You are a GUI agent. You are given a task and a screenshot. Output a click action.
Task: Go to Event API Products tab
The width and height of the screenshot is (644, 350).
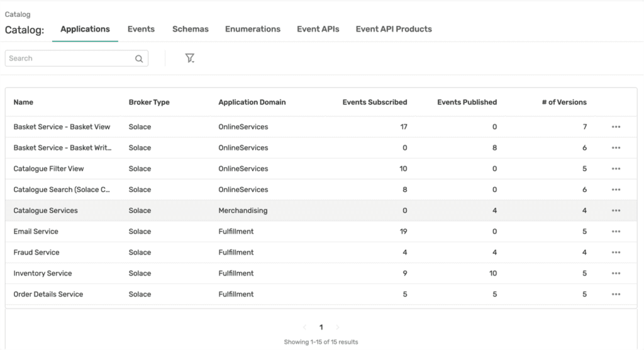point(394,29)
